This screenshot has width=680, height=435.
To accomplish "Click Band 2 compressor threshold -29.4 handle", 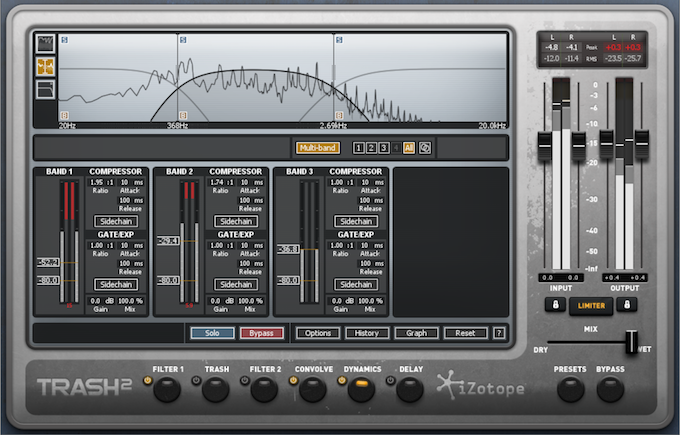I will tap(168, 241).
